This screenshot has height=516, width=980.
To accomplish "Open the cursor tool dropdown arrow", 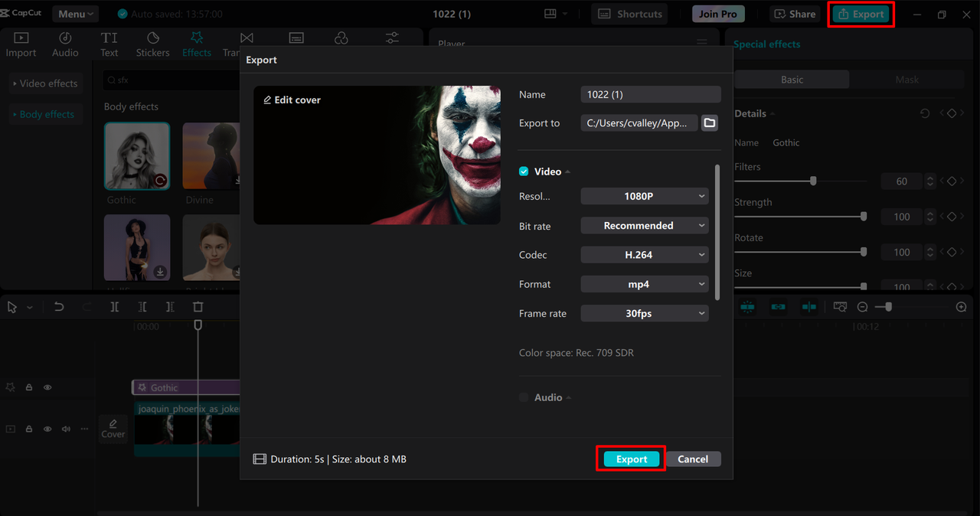I will (30, 308).
